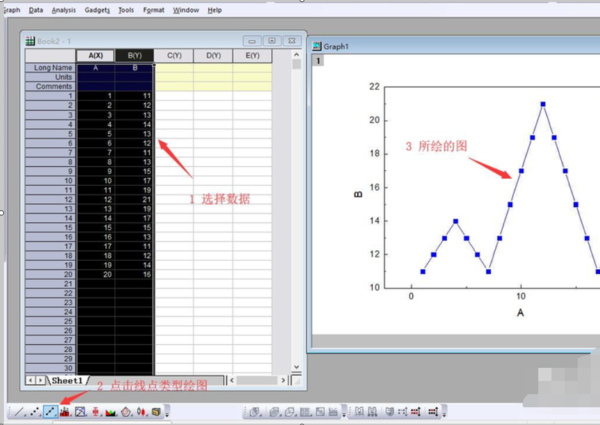Viewport: 600px width, 425px height.
Task: Select the red Box chart tool
Action: (x=95, y=412)
